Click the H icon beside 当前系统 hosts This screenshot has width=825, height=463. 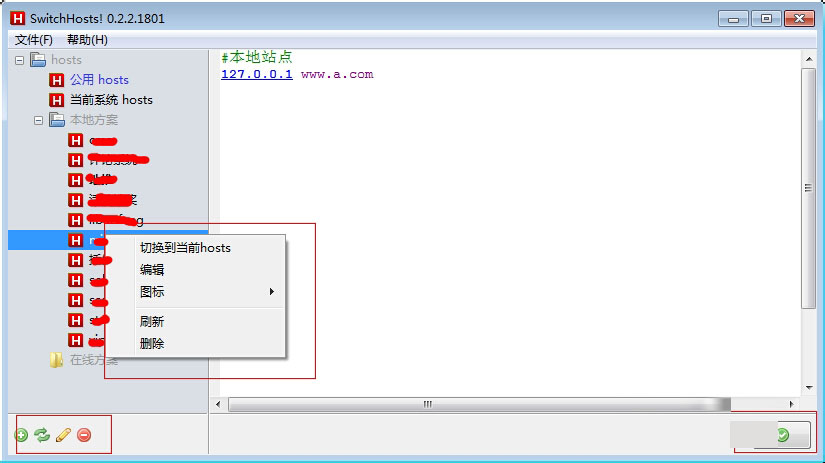pyautogui.click(x=56, y=100)
